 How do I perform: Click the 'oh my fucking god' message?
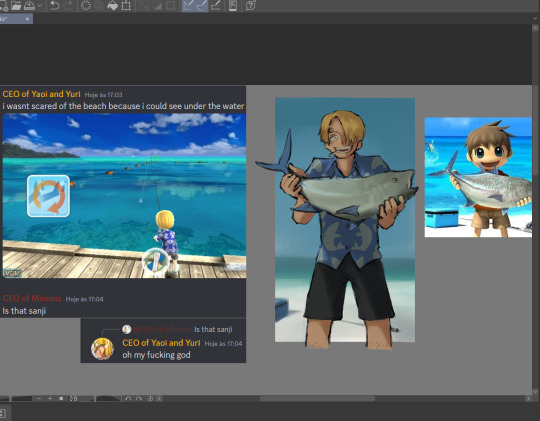[x=156, y=355]
